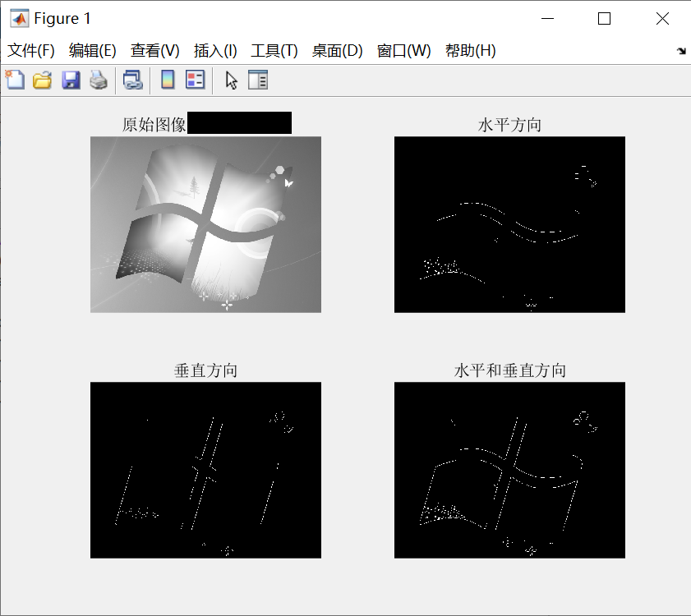Maximize the Figure 1 window
Image resolution: width=691 pixels, height=616 pixels.
[x=604, y=19]
